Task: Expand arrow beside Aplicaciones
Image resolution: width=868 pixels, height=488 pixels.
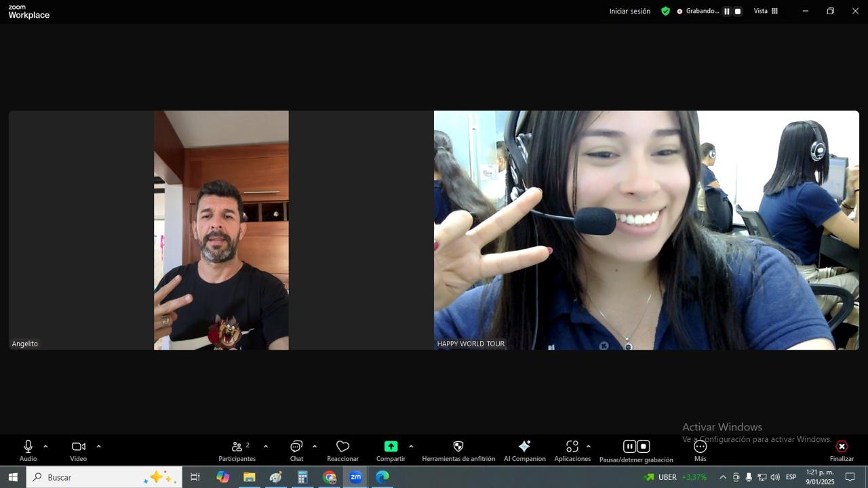Action: (588, 447)
